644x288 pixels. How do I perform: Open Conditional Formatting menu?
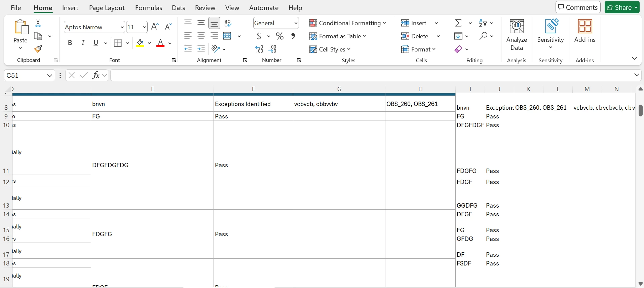[348, 23]
